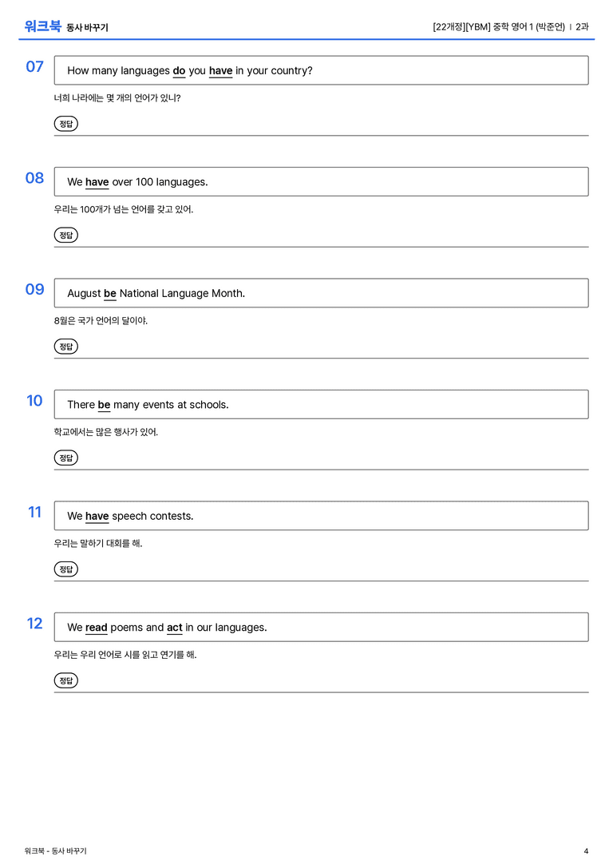This screenshot has width=613, height=868.
Task: Click the header text '[22개정][YBM] 중학 영어 1'
Action: point(483,26)
